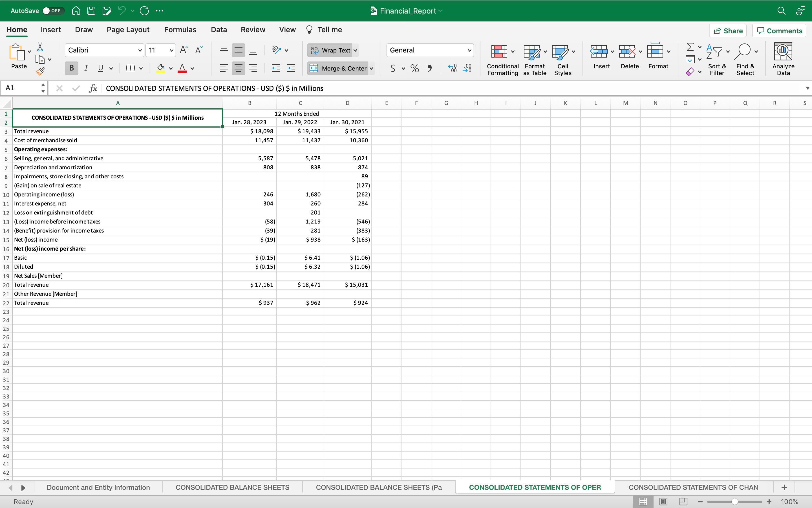Switch to Normal view in status bar
The width and height of the screenshot is (812, 508).
coord(643,502)
